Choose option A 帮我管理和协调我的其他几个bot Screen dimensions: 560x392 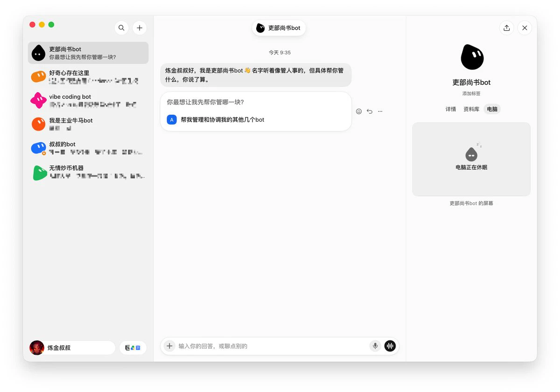[256, 120]
